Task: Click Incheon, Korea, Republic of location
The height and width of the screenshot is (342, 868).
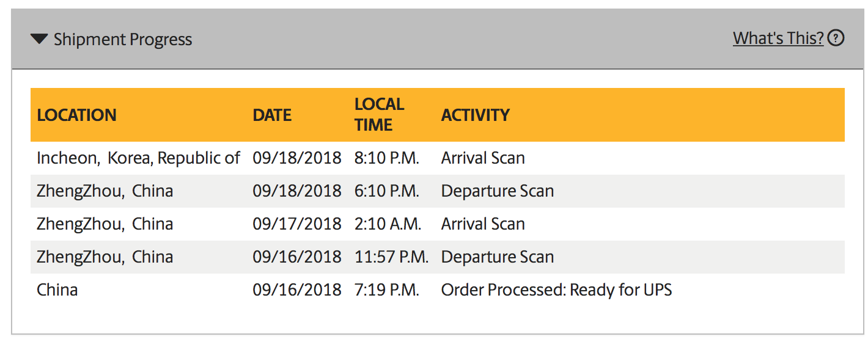Action: (138, 158)
